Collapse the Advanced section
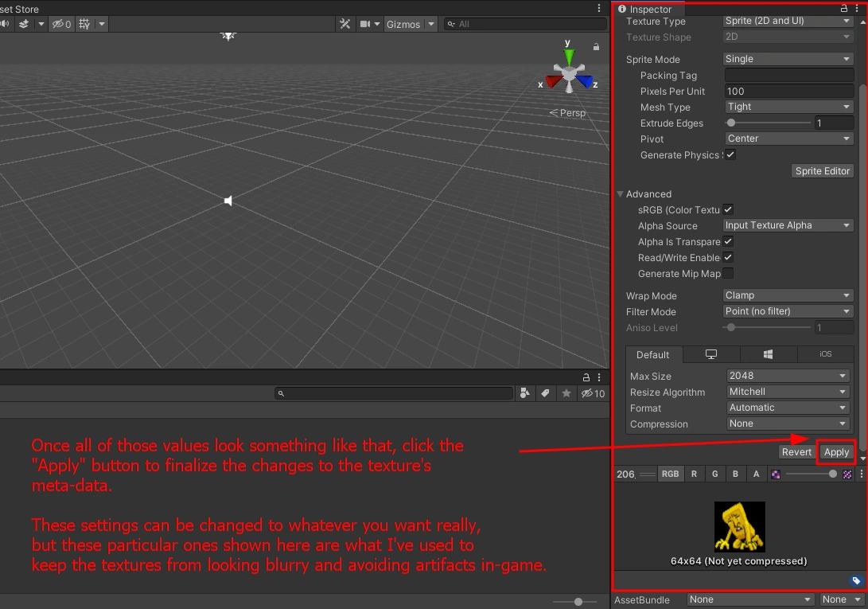Image resolution: width=868 pixels, height=609 pixels. coord(621,194)
